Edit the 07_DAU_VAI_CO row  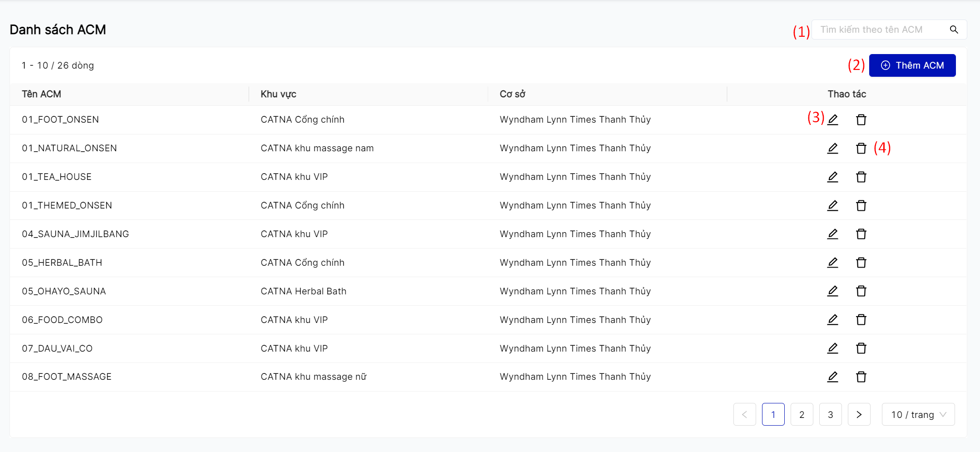pos(832,348)
